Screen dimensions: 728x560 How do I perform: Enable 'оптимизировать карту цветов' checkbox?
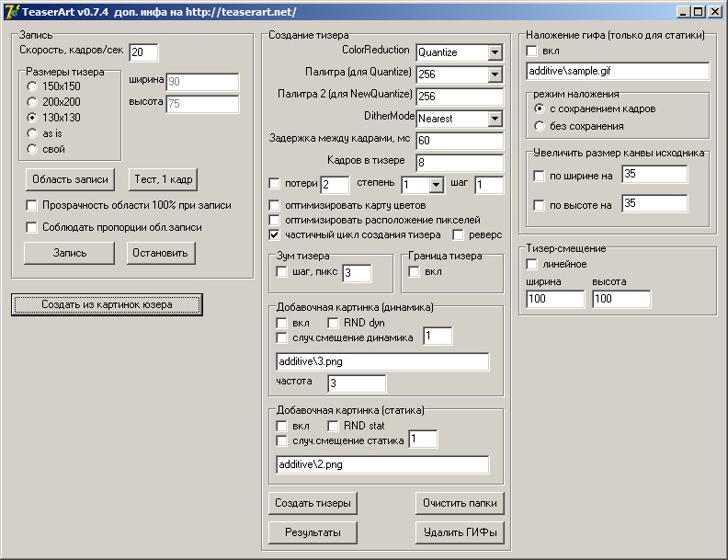point(275,205)
